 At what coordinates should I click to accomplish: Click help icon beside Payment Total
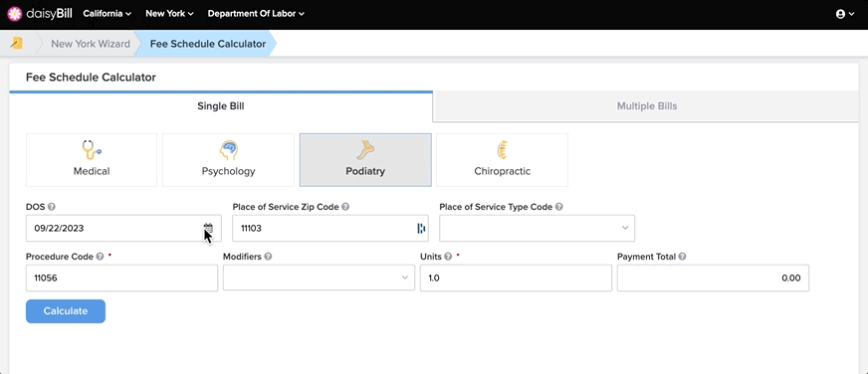[x=682, y=257]
